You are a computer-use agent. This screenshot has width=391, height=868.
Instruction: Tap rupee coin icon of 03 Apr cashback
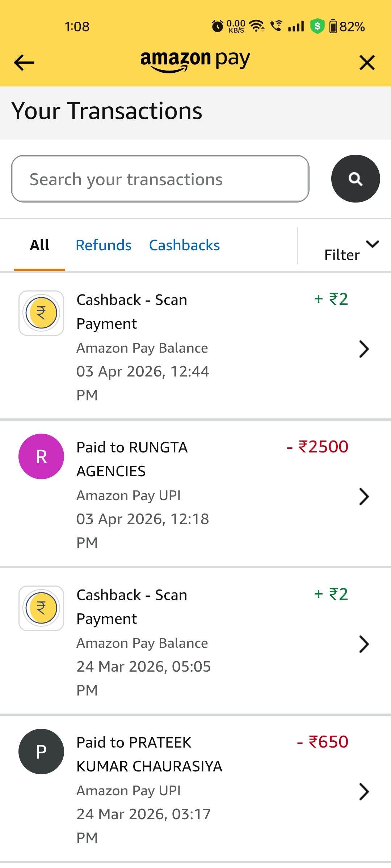[41, 313]
